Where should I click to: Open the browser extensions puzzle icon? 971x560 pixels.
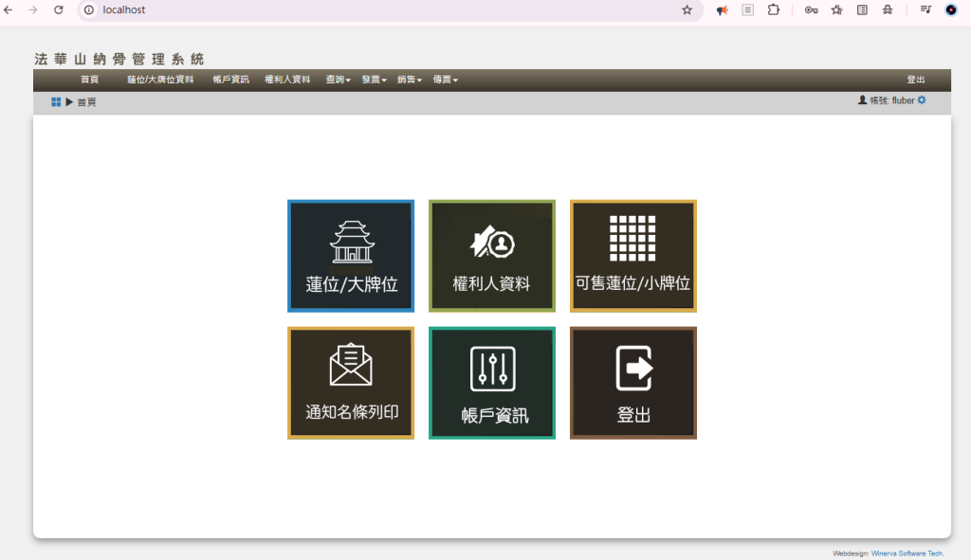point(774,10)
